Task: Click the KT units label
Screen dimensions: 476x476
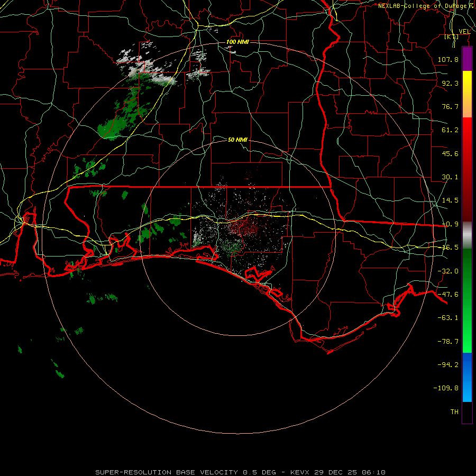Action: coord(452,36)
